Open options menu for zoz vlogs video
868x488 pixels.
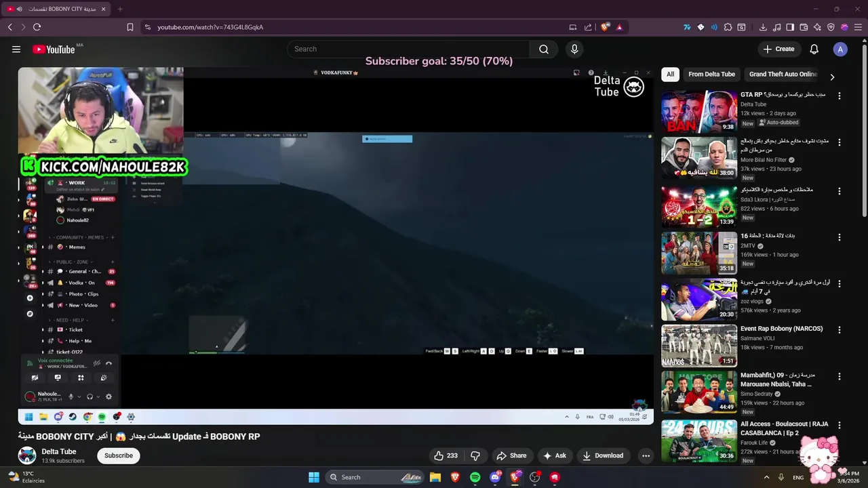[x=840, y=283]
